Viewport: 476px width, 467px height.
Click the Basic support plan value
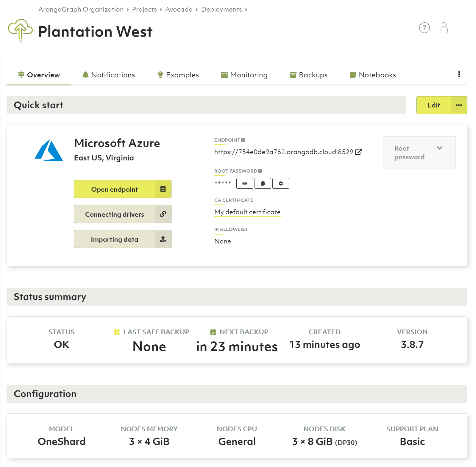tap(412, 441)
